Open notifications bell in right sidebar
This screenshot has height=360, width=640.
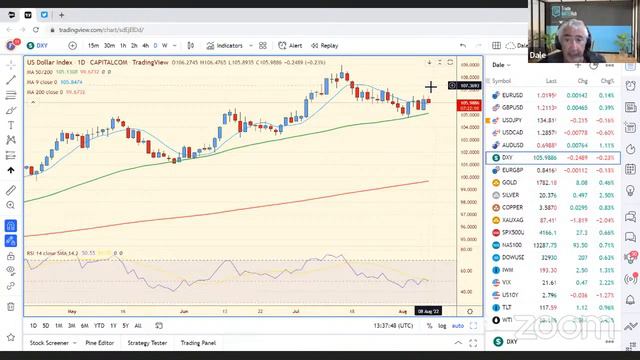point(631,300)
